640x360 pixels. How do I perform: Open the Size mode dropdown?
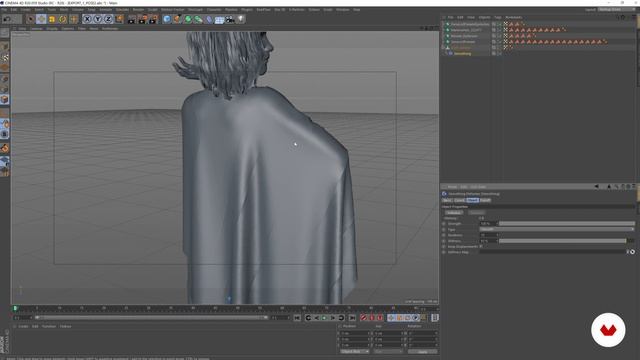tap(388, 351)
